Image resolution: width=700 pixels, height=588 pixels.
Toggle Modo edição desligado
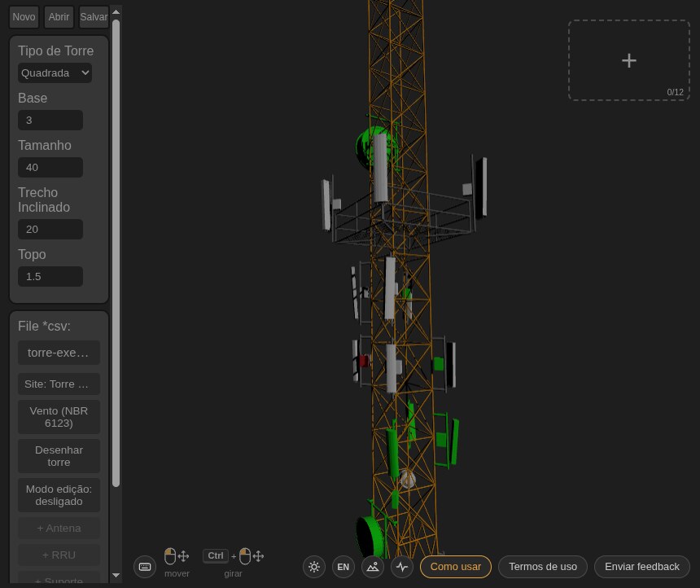click(x=59, y=495)
